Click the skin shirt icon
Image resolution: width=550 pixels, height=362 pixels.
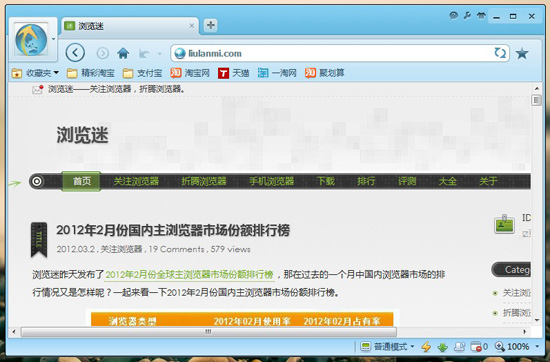point(481,15)
